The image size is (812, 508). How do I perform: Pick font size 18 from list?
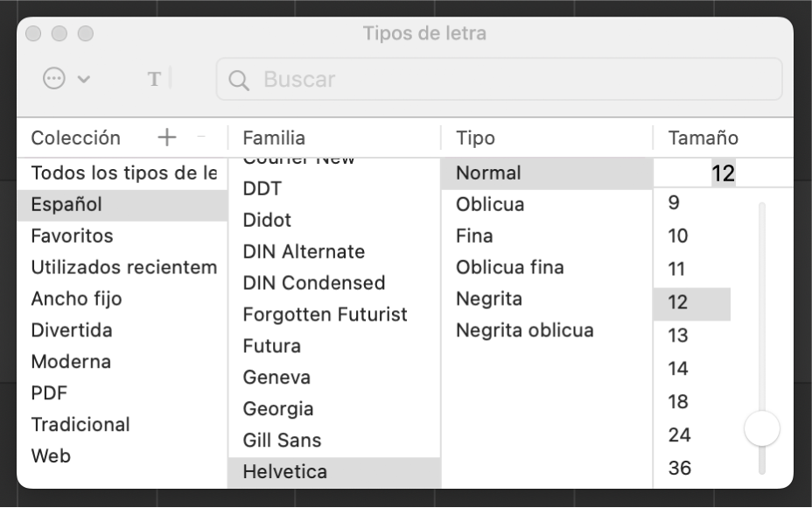click(x=678, y=402)
